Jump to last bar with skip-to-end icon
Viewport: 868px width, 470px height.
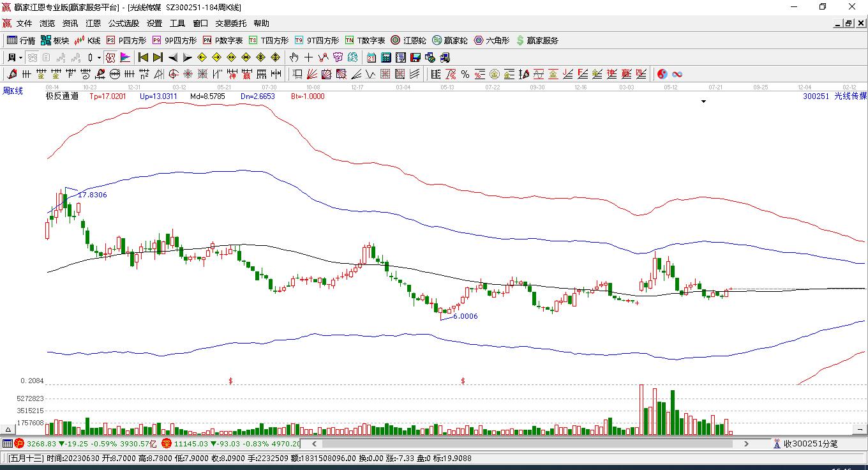click(158, 57)
